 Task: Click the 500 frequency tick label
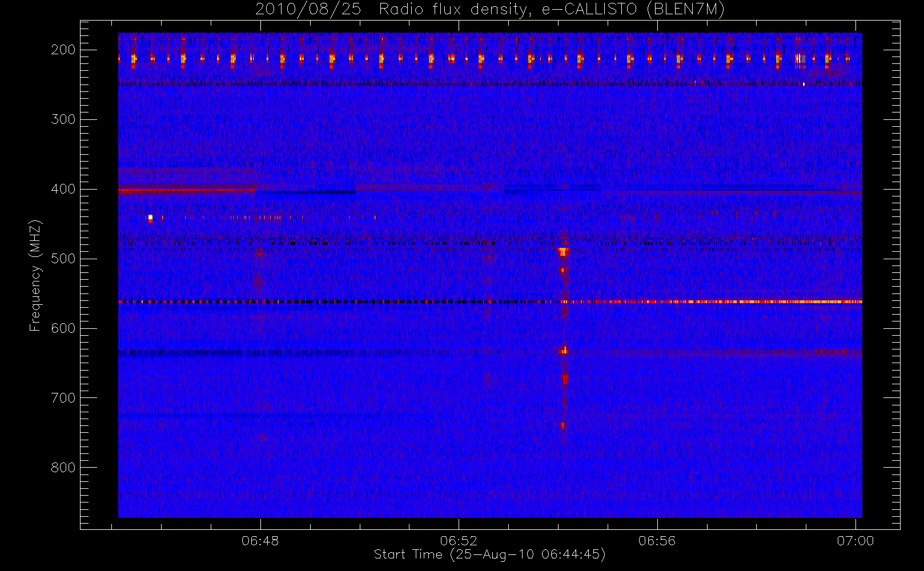point(63,259)
